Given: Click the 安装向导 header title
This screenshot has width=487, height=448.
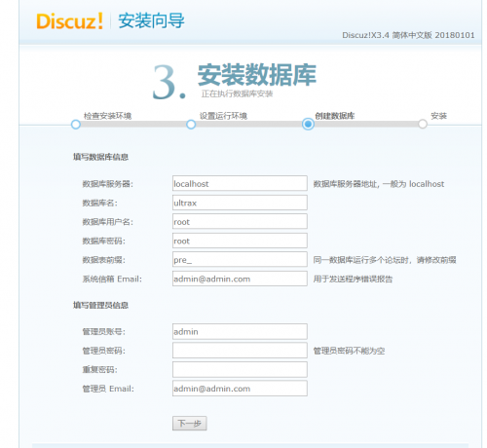Looking at the screenshot, I should [x=151, y=20].
